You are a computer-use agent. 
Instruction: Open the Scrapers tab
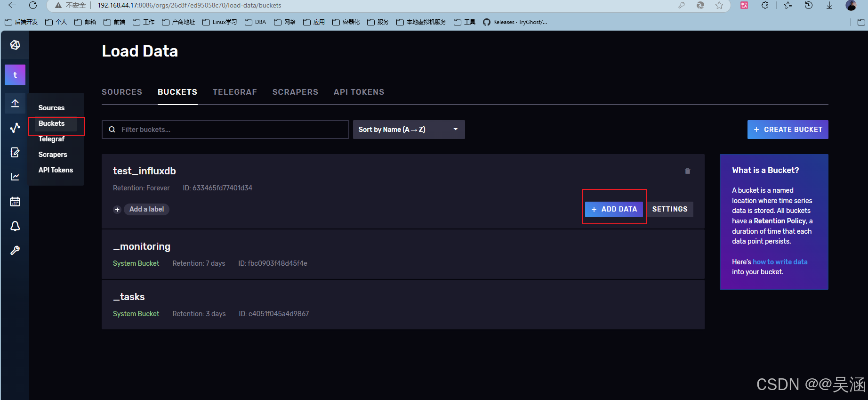click(x=295, y=92)
